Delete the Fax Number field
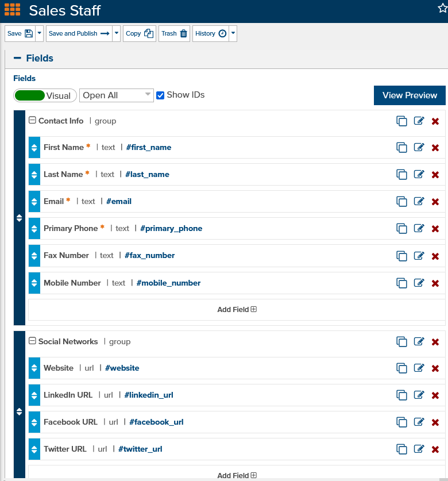 point(435,256)
